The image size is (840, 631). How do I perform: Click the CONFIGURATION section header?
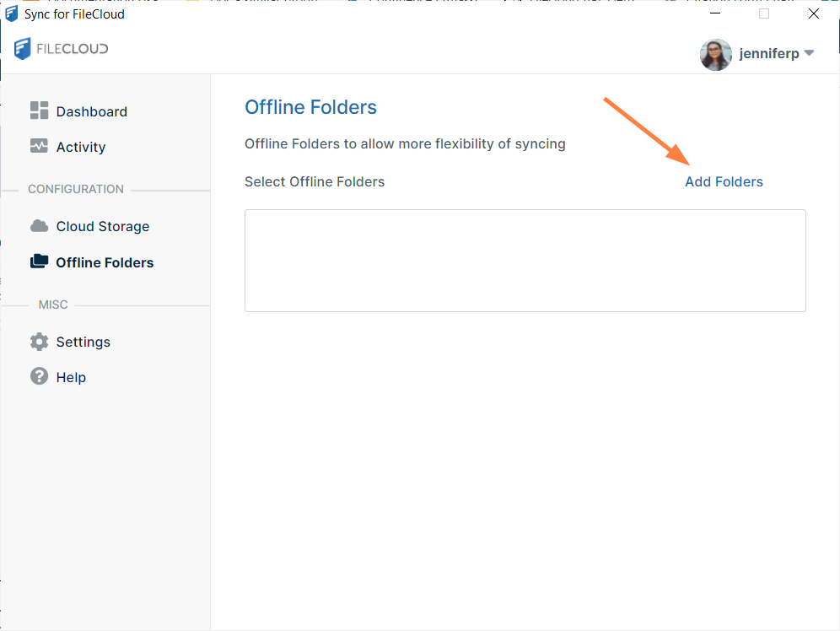76,189
